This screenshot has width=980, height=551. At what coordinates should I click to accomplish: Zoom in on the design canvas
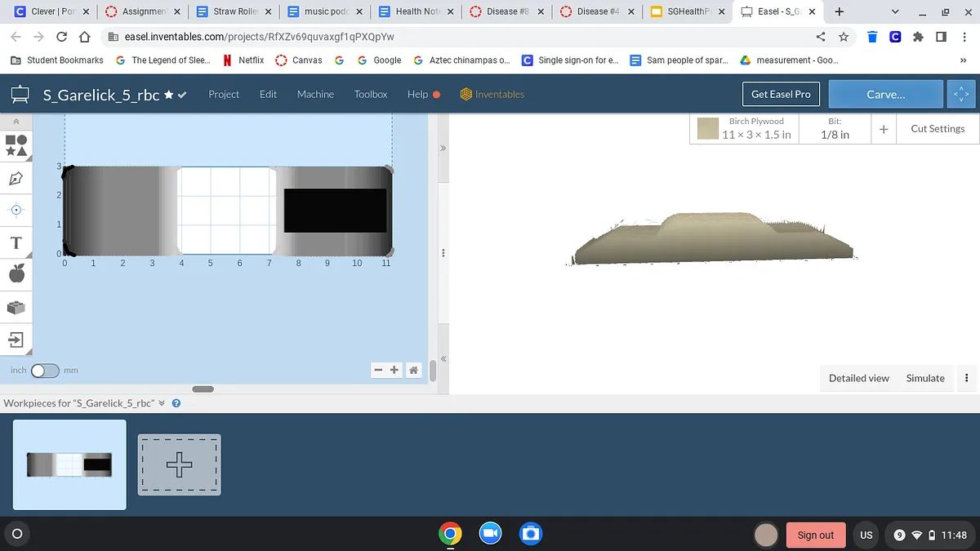point(394,370)
